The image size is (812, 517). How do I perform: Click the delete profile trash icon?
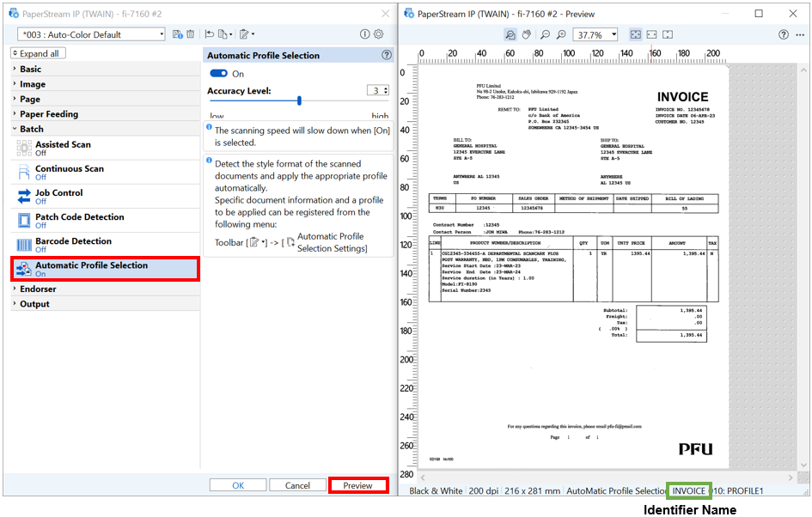click(191, 34)
